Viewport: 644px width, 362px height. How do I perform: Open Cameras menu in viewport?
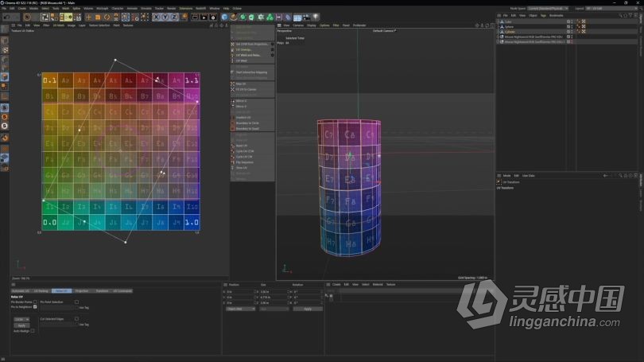point(298,25)
